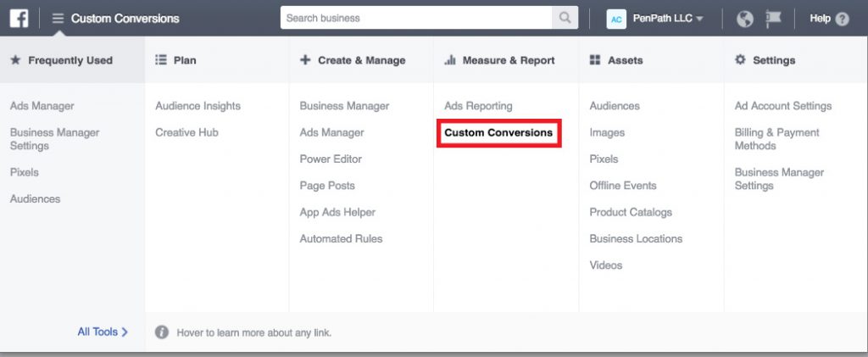Open the globe notifications icon
The image size is (868, 357).
click(x=745, y=19)
